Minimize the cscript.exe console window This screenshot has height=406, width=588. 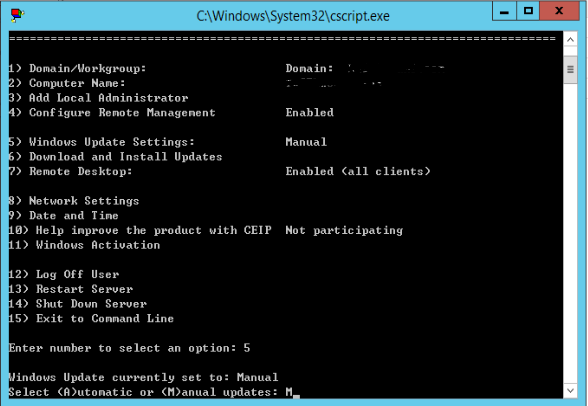[x=504, y=11]
